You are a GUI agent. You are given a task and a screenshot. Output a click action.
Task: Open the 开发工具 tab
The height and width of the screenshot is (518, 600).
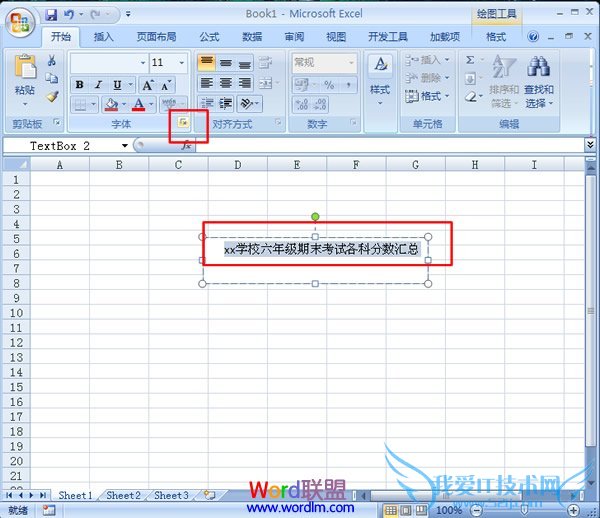[388, 37]
